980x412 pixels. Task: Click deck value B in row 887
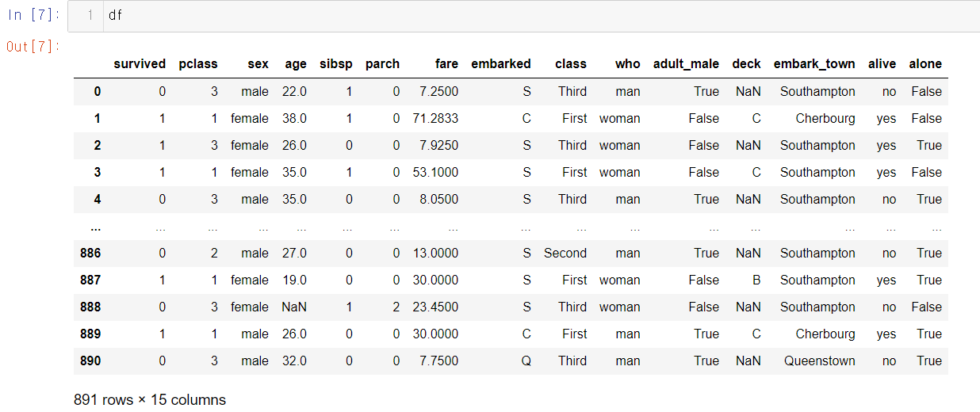[756, 280]
